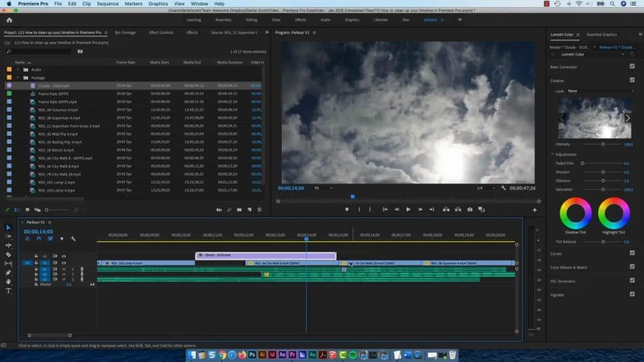Collapse the Adjustments section
The image size is (644, 362).
coord(552,154)
